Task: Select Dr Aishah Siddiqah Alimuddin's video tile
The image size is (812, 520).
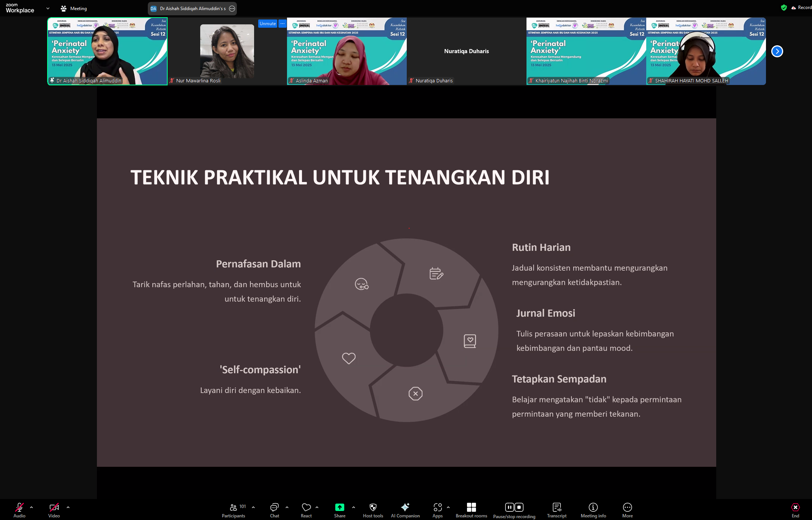Action: click(x=107, y=51)
